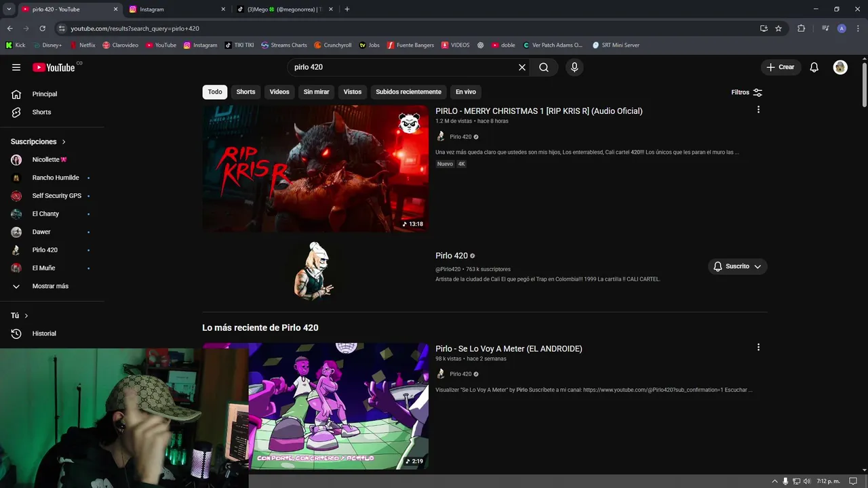Image resolution: width=868 pixels, height=488 pixels.
Task: Open Windows taskbar volume icon
Action: [806, 481]
